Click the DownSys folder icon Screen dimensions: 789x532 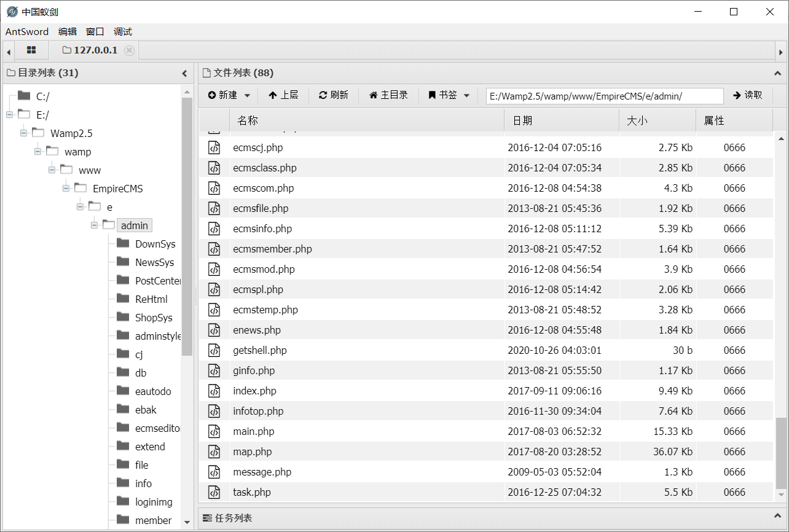122,244
